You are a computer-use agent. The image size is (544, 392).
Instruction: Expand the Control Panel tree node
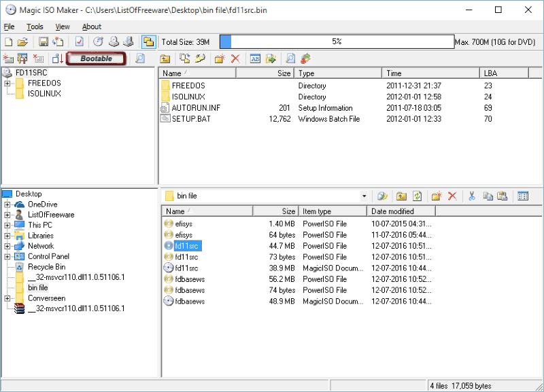[x=7, y=257]
